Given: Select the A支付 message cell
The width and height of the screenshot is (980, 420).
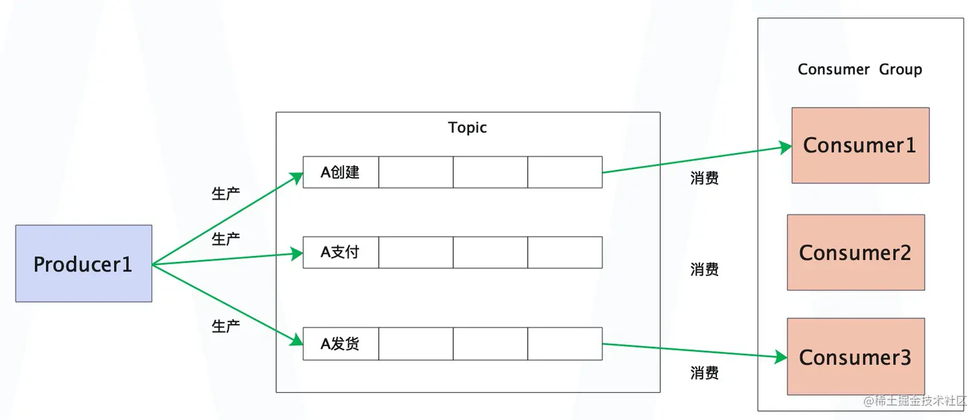Looking at the screenshot, I should point(340,252).
